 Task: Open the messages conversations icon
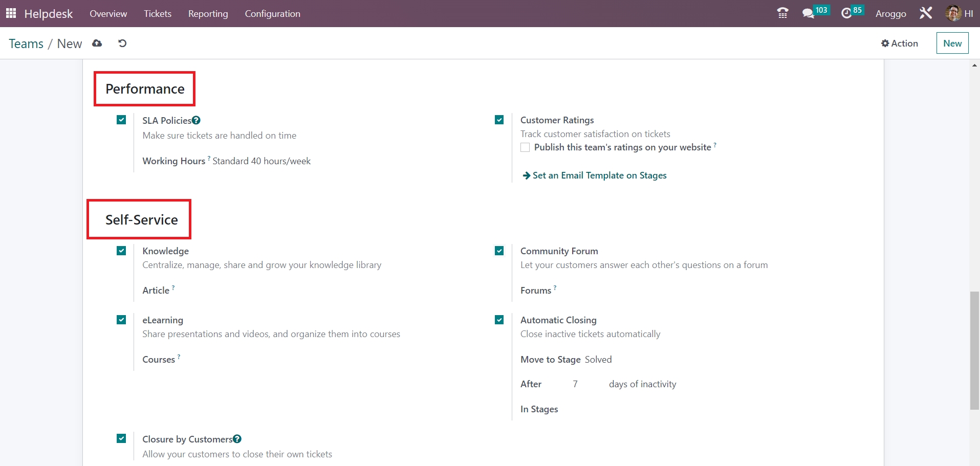point(809,13)
